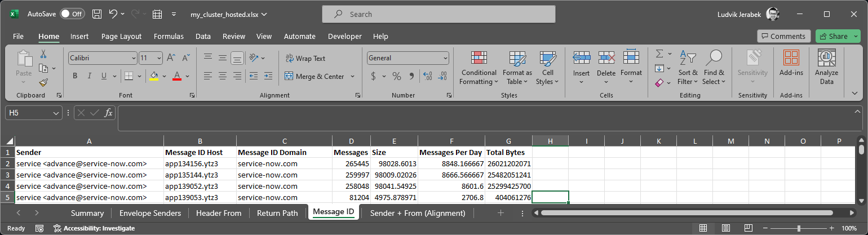
Task: Click the Percent Style icon
Action: tap(397, 76)
